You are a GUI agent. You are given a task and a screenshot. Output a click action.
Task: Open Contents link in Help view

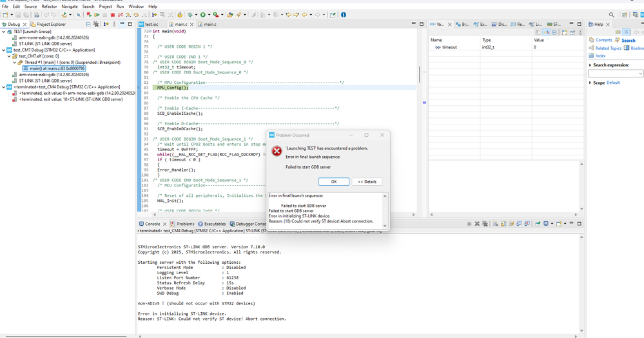pyautogui.click(x=604, y=40)
